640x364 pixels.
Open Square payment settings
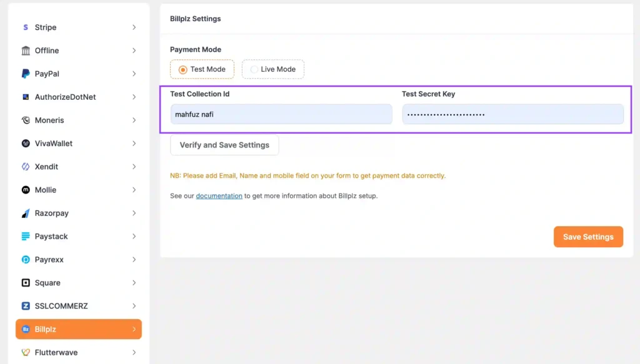79,283
